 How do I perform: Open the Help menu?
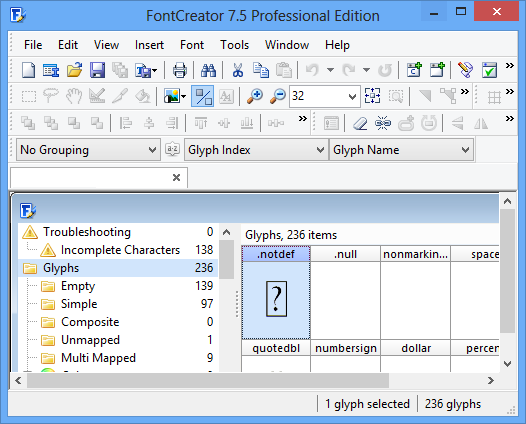pyautogui.click(x=337, y=45)
